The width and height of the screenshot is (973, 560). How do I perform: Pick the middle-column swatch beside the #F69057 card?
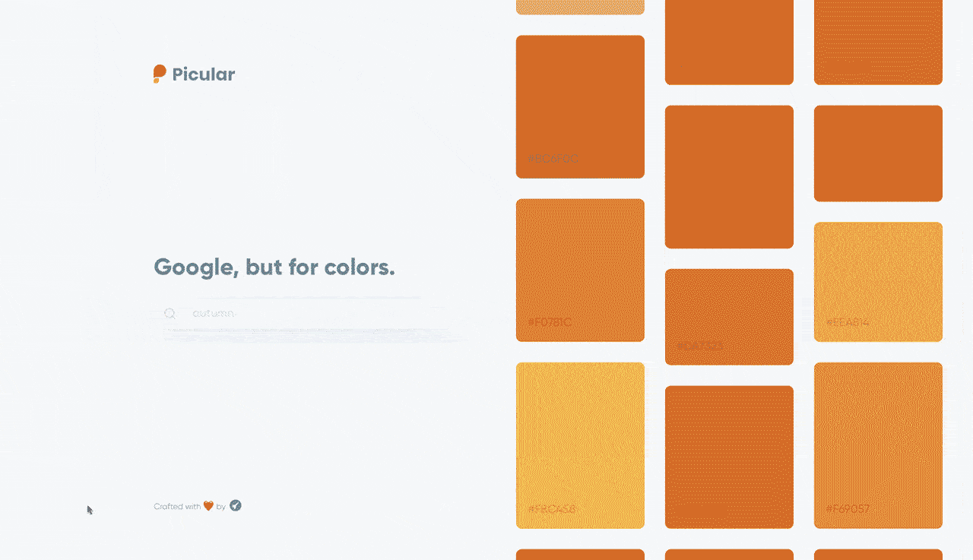coord(729,456)
